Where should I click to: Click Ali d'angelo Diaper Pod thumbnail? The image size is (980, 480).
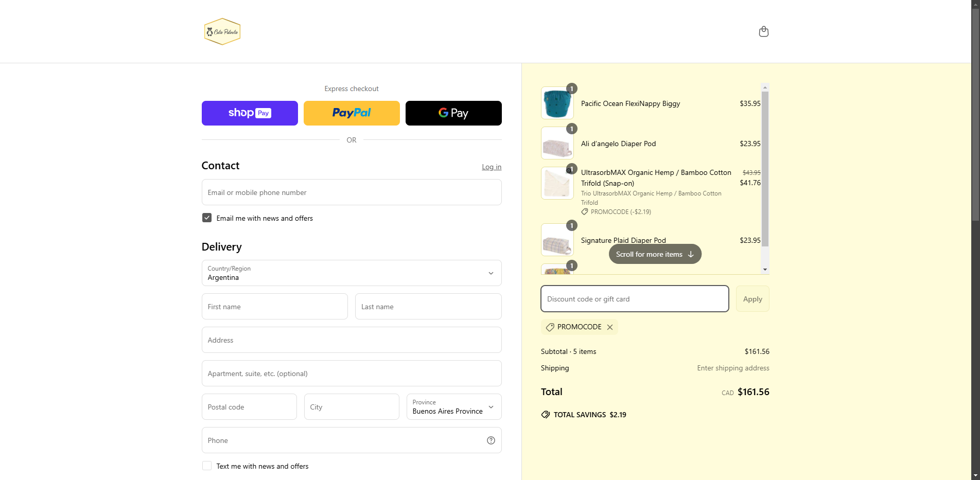pos(557,143)
